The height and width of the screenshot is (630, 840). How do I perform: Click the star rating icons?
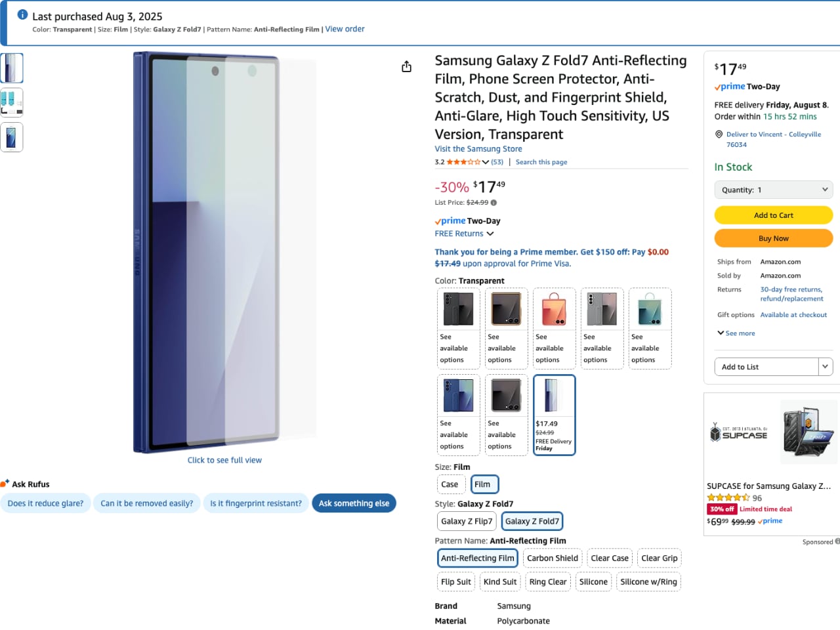click(463, 162)
